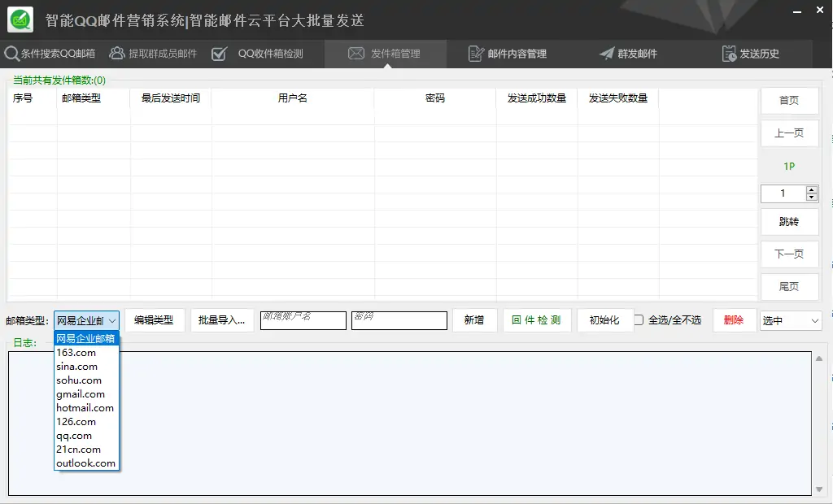Click the log scrollbar up arrow
The width and height of the screenshot is (833, 504).
(818, 359)
